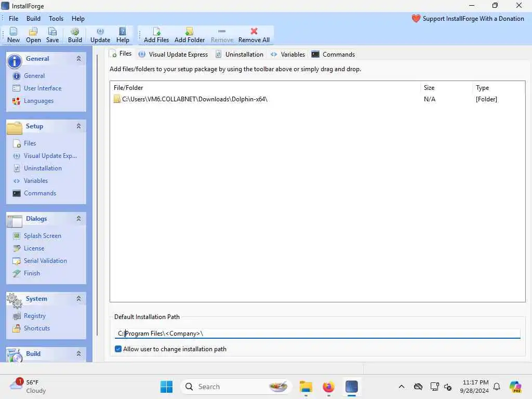Open the Build menu
This screenshot has height=399, width=532.
33,19
